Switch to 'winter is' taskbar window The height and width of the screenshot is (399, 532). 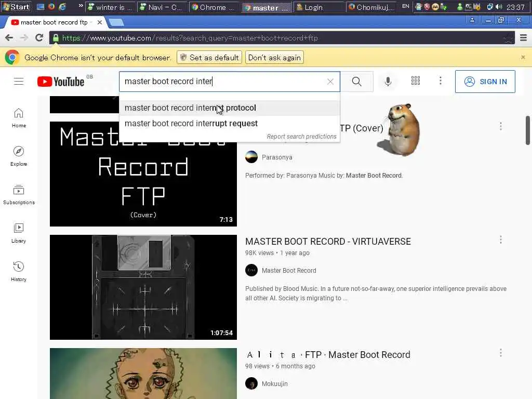click(110, 7)
